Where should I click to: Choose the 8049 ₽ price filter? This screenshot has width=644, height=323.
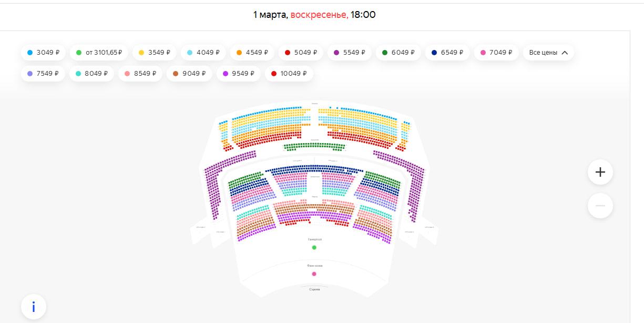pos(91,74)
